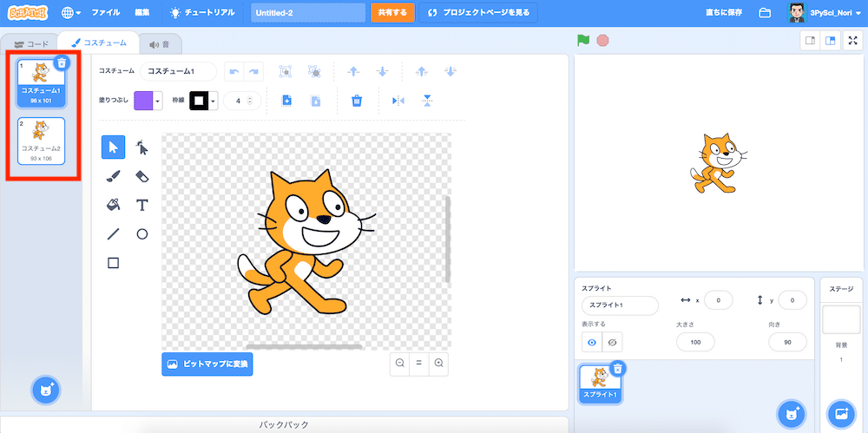Click the redo arrow
The width and height of the screenshot is (868, 433).
[253, 71]
